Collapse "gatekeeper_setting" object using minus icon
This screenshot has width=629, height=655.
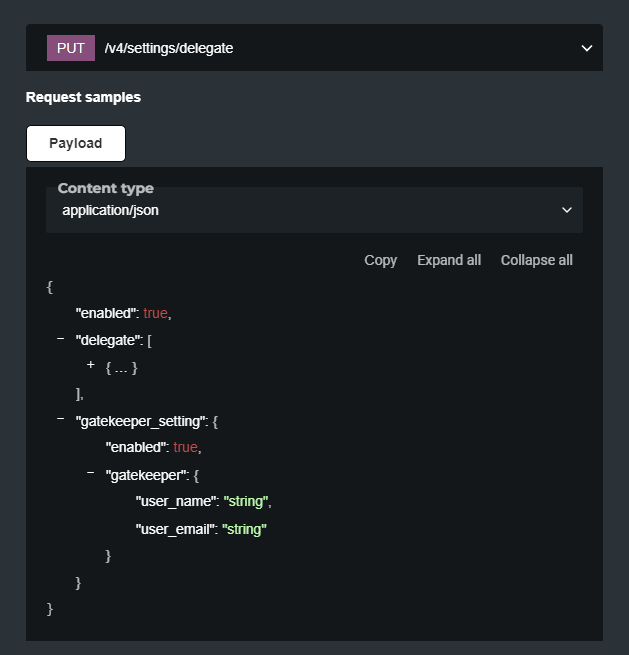pyautogui.click(x=61, y=420)
